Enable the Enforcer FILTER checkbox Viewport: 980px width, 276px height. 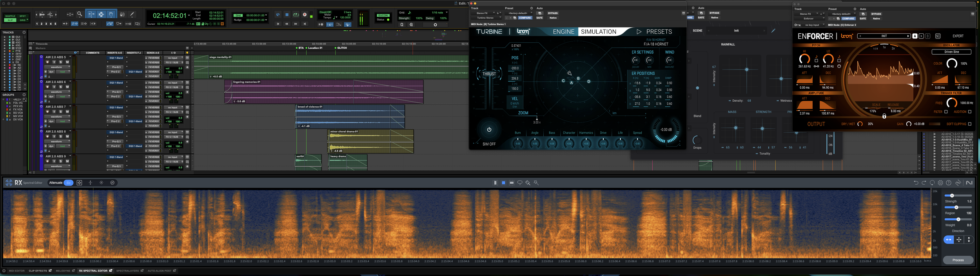click(x=946, y=112)
